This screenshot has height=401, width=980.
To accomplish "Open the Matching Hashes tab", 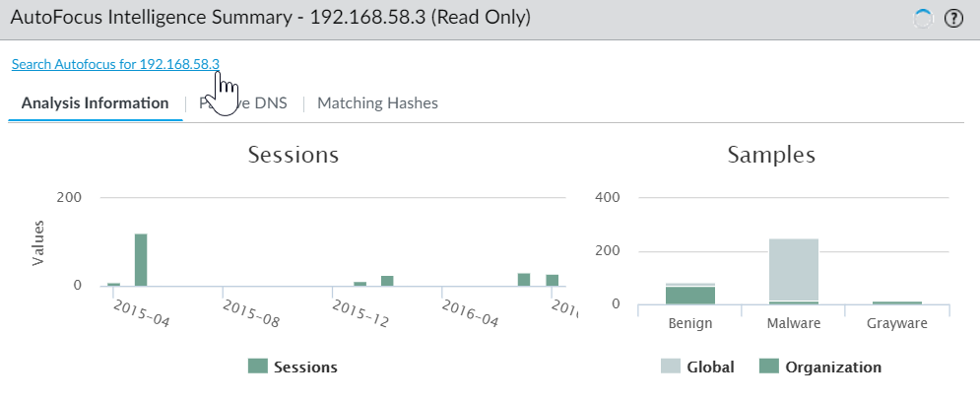I will (x=377, y=102).
